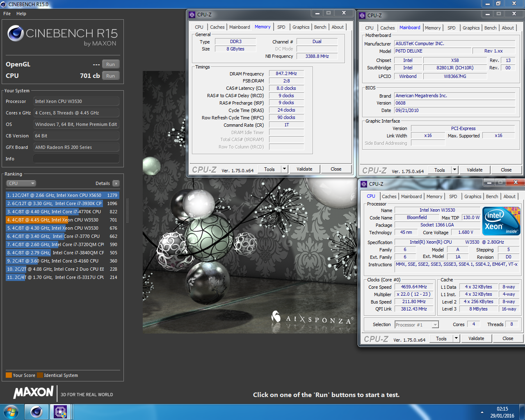Click CPU-Z Memory window title icon

pos(192,14)
